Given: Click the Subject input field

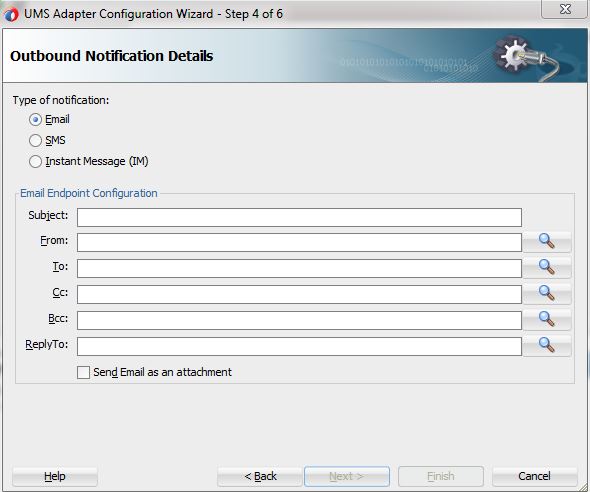Looking at the screenshot, I should coord(299,217).
